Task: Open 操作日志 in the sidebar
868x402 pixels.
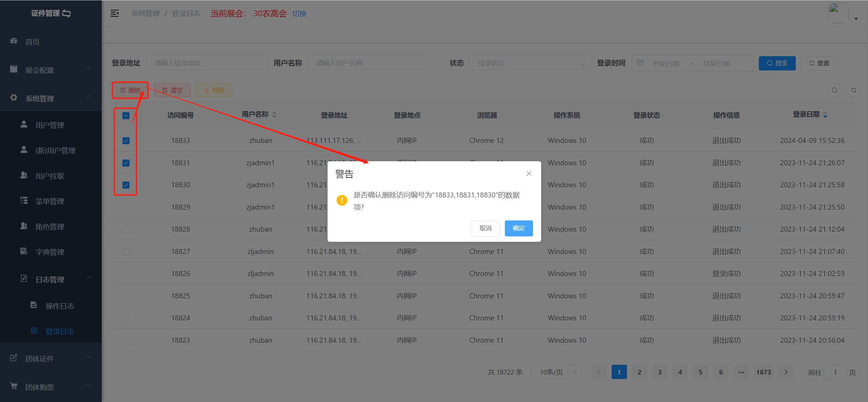Action: click(60, 306)
